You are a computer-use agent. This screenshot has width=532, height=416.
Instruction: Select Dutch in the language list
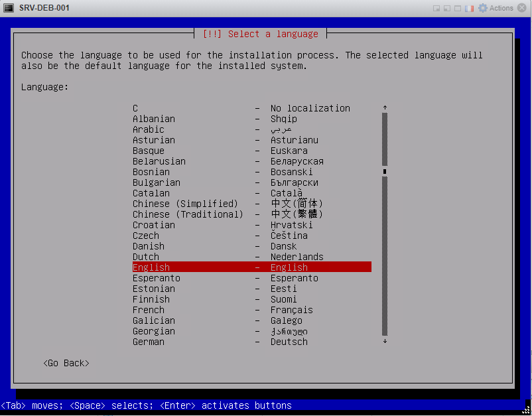coord(252,257)
